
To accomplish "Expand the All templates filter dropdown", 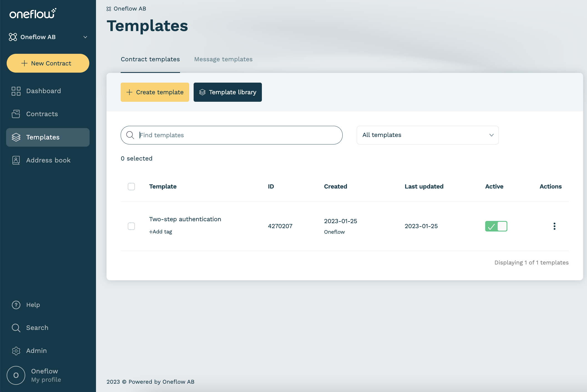I will 427,135.
